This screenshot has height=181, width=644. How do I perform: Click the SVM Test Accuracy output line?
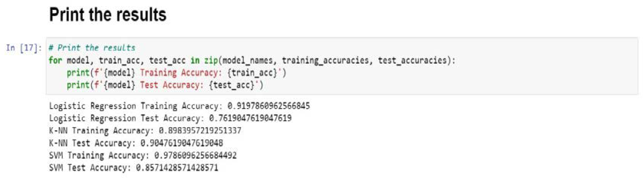tap(133, 168)
